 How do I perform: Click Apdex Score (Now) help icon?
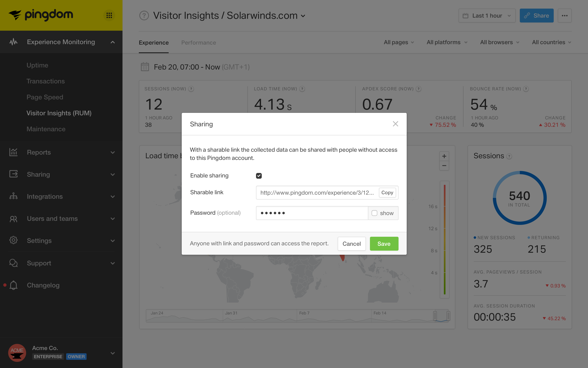[418, 89]
